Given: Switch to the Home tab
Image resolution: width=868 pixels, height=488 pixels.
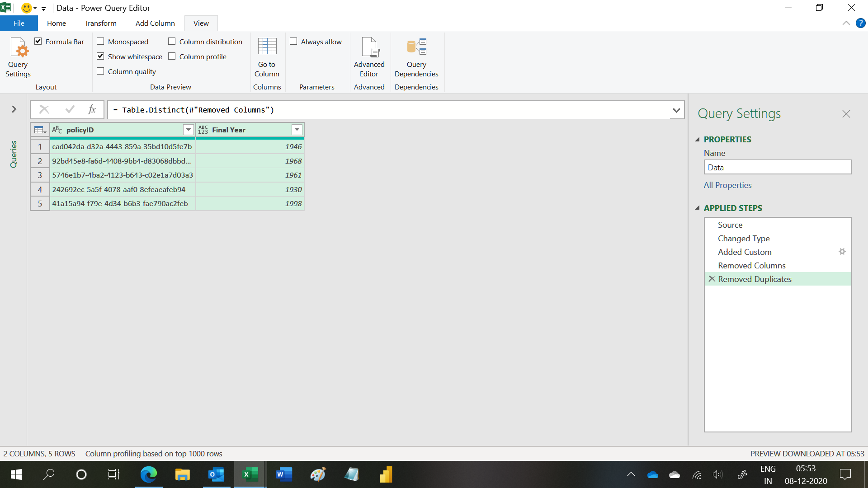Looking at the screenshot, I should tap(57, 23).
